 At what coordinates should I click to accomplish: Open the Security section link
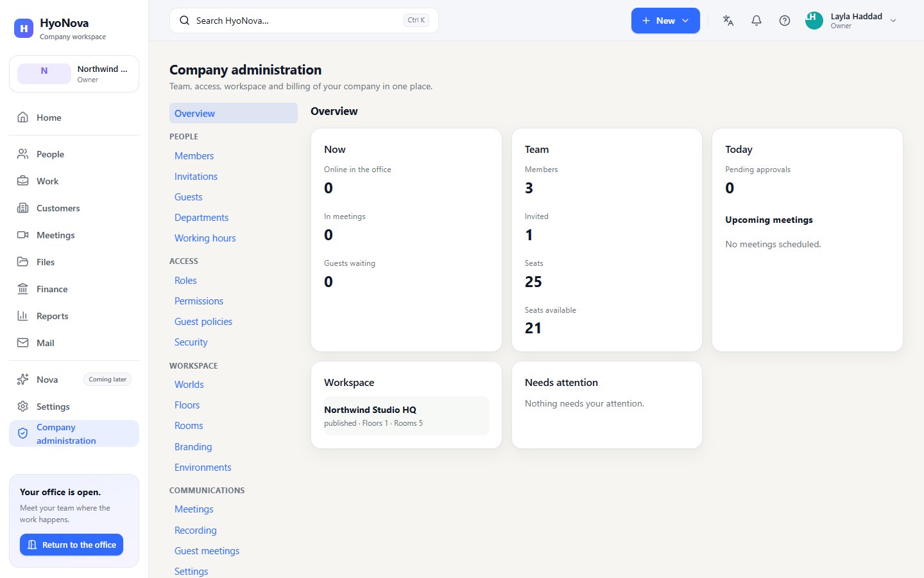[x=191, y=342]
